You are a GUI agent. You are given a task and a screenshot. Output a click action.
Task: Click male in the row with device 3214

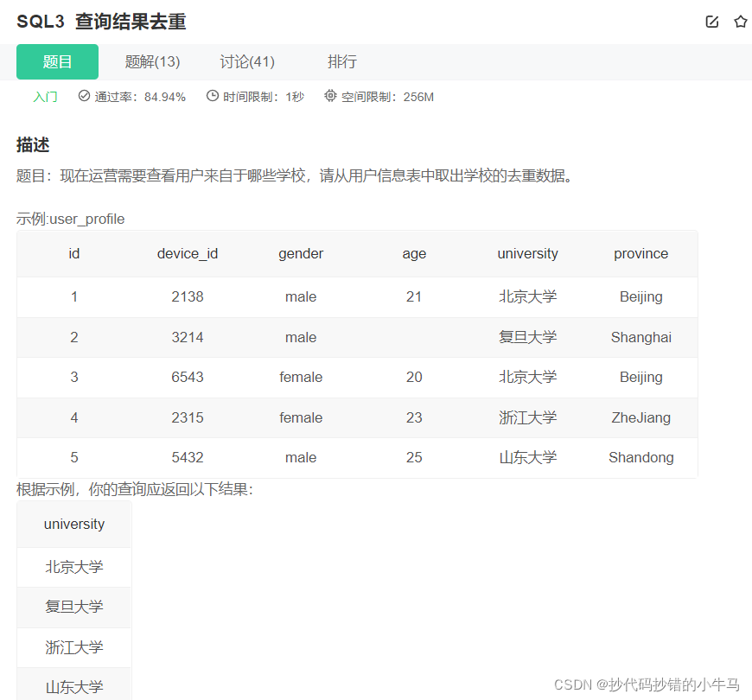(301, 338)
